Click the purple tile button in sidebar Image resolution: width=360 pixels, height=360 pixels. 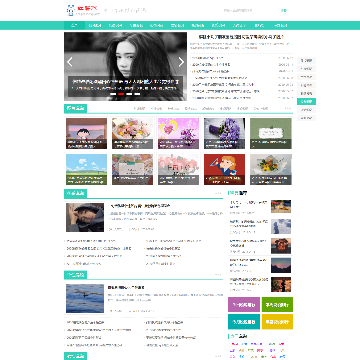point(244,304)
